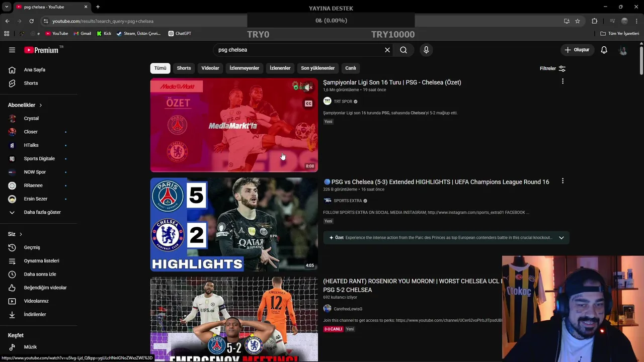Open NOW Spor subscription channel
Viewport: 644px width, 362px height.
tap(35, 172)
